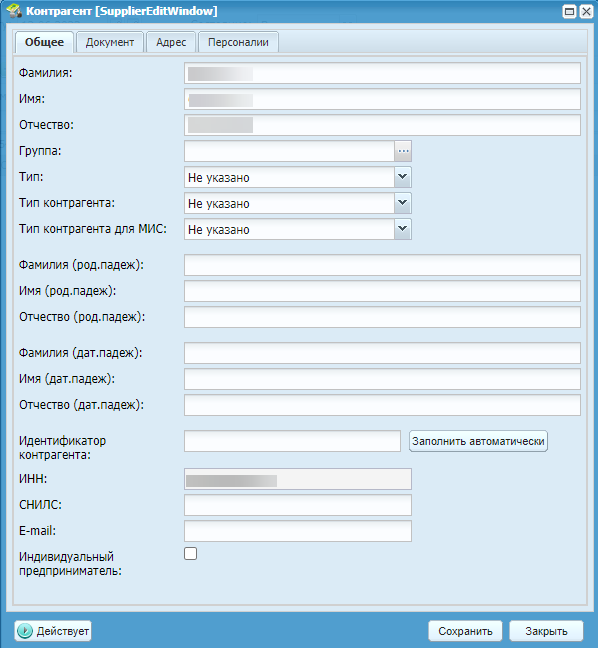The width and height of the screenshot is (598, 648).
Task: Click the Сохранить button
Action: pos(465,631)
